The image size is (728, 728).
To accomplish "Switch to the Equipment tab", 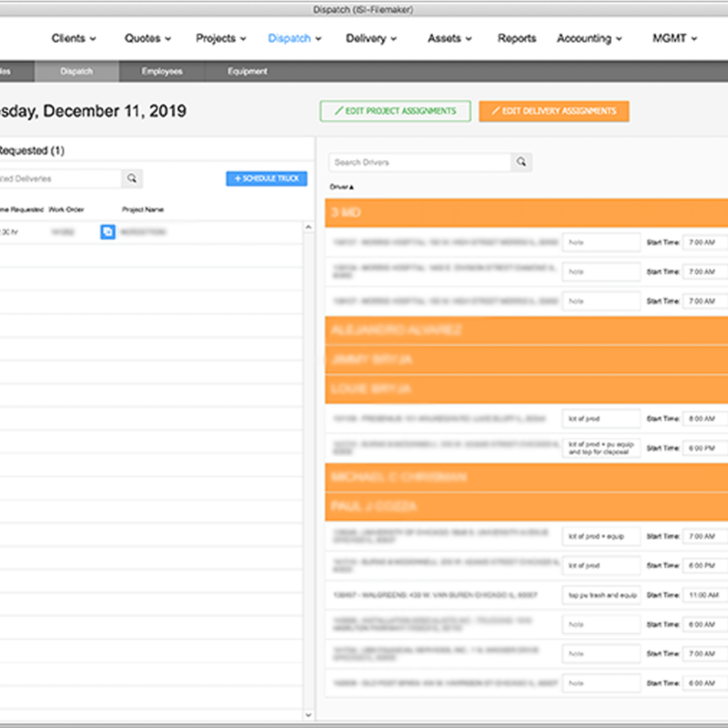I will 248,71.
